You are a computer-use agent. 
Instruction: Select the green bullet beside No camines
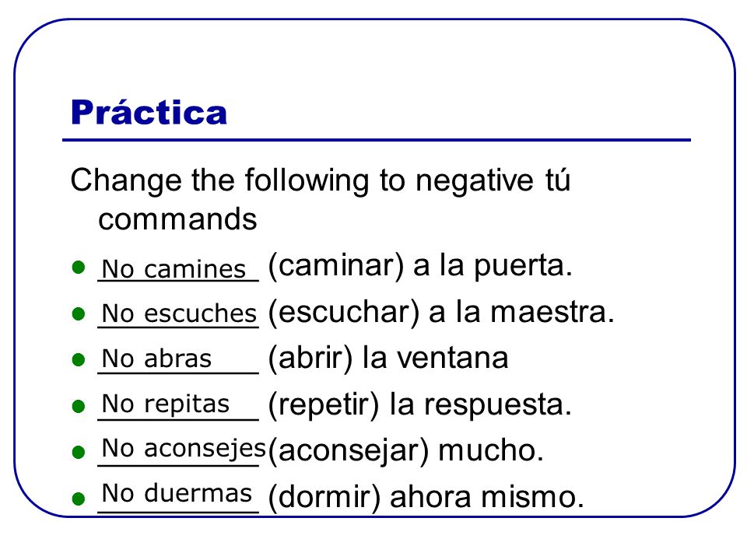tap(78, 268)
